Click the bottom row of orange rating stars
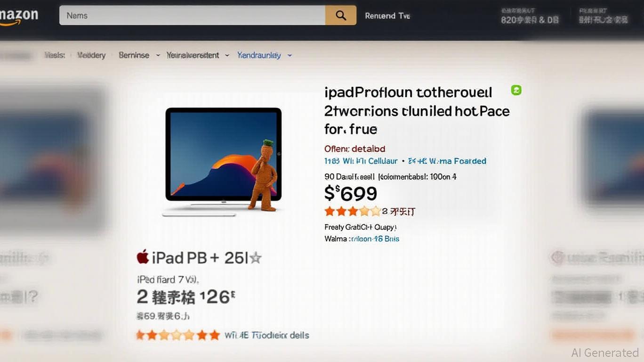 (177, 335)
